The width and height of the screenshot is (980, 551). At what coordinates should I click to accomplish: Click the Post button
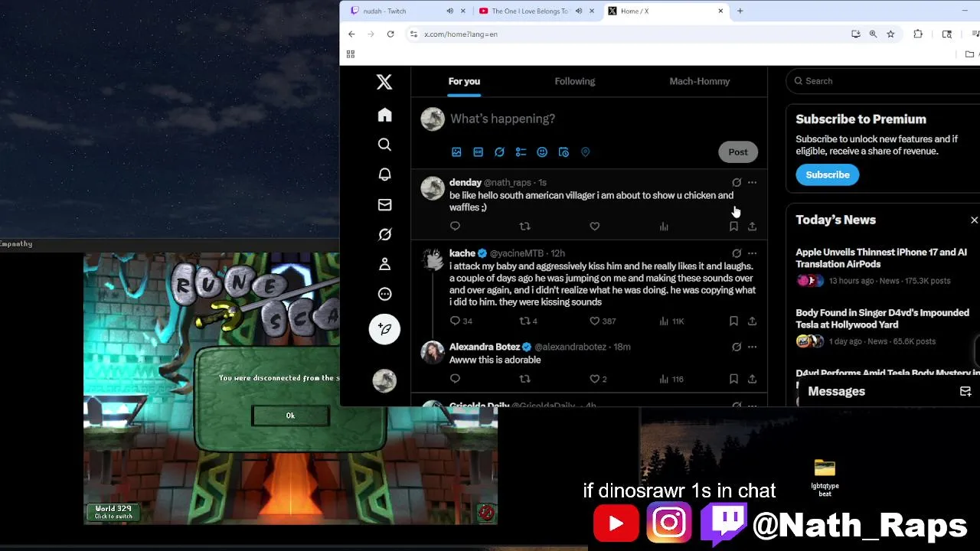[738, 152]
